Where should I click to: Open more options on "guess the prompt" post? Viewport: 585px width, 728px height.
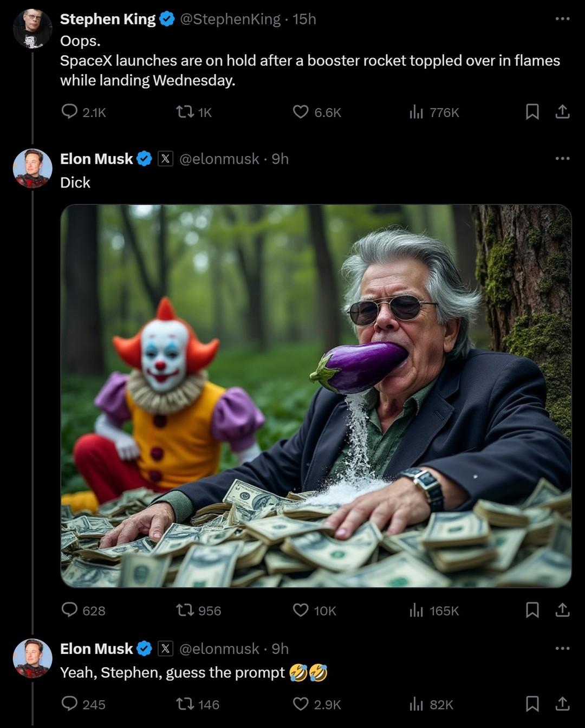[562, 648]
